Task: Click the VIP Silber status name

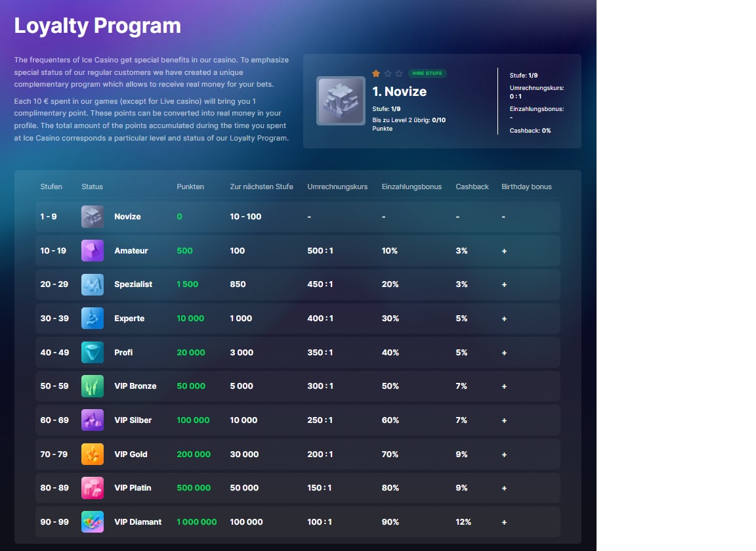Action: point(133,420)
